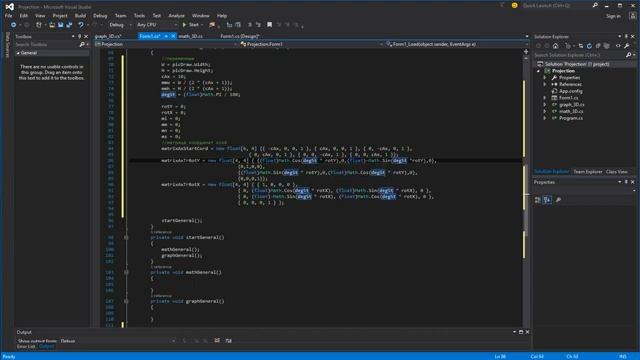Switch to the Class View tab
This screenshot has width=640, height=360.
(617, 172)
